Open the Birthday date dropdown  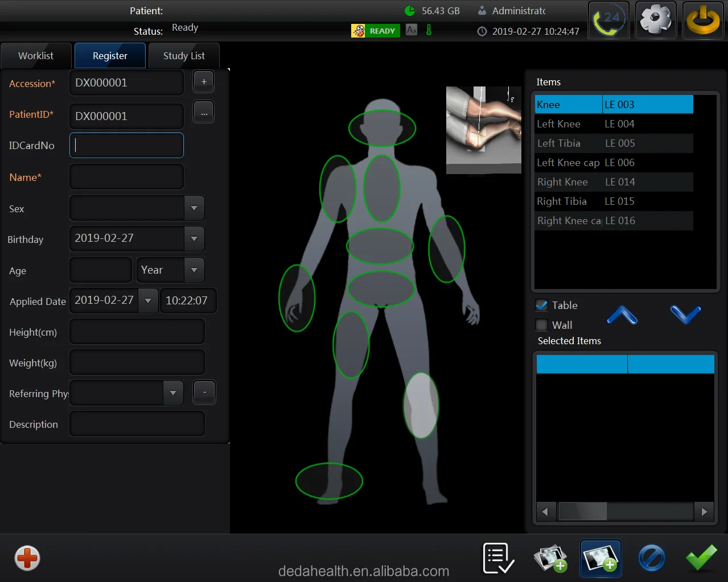tap(194, 239)
